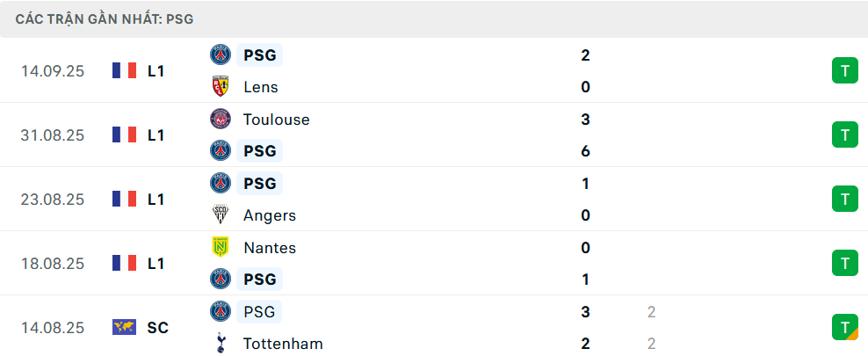This screenshot has height=356, width=868.
Task: Open the Angers team link
Action: (270, 215)
